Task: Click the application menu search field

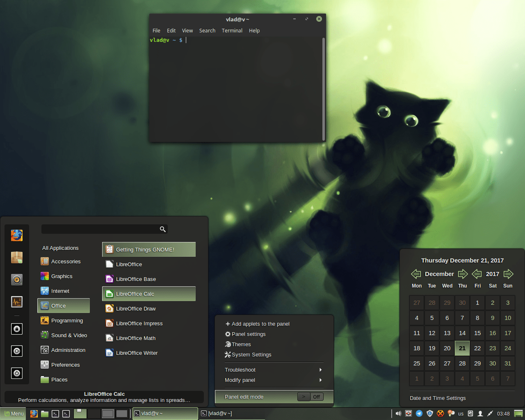Action: coord(105,229)
